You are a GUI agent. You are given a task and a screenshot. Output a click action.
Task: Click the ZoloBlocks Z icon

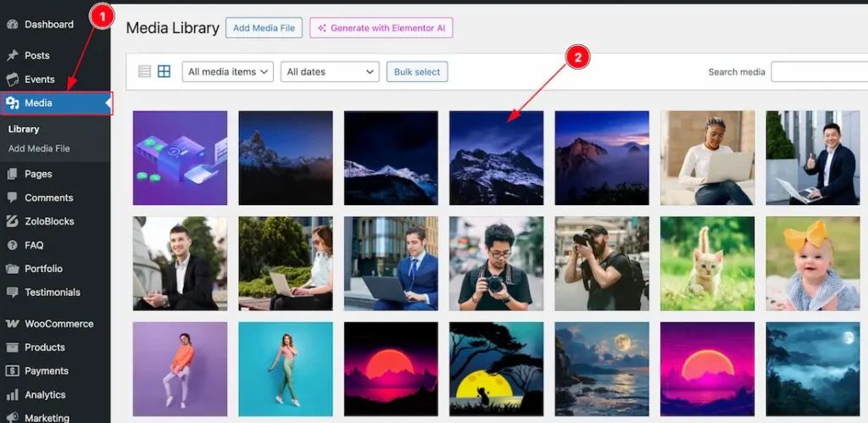tap(12, 221)
